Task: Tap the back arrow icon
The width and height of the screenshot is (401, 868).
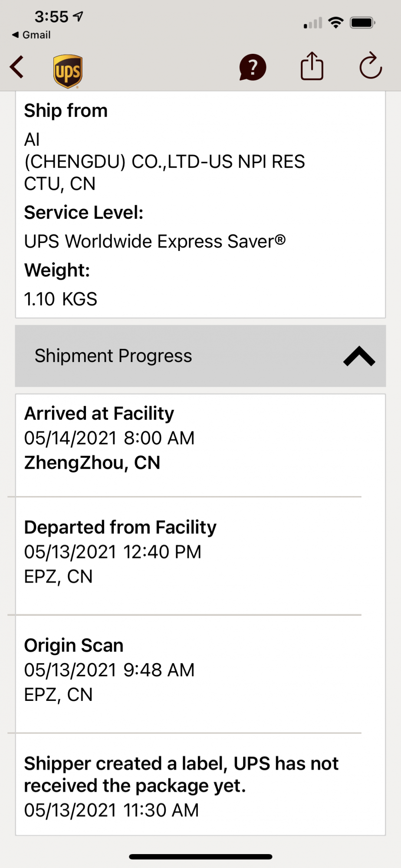Action: point(17,67)
